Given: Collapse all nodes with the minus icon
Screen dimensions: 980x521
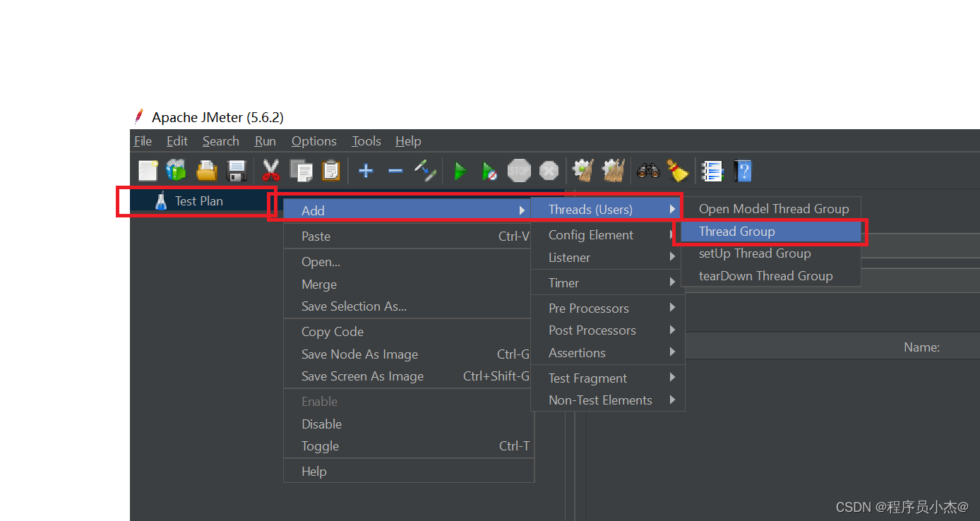Looking at the screenshot, I should click(395, 171).
